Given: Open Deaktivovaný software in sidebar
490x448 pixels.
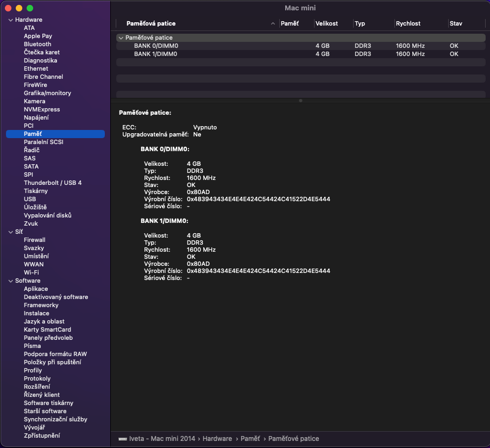Looking at the screenshot, I should point(56,297).
